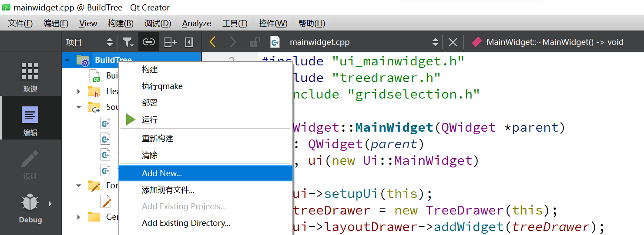Click the split panel icon
Image resolution: width=644 pixels, height=235 pixels.
[170, 42]
